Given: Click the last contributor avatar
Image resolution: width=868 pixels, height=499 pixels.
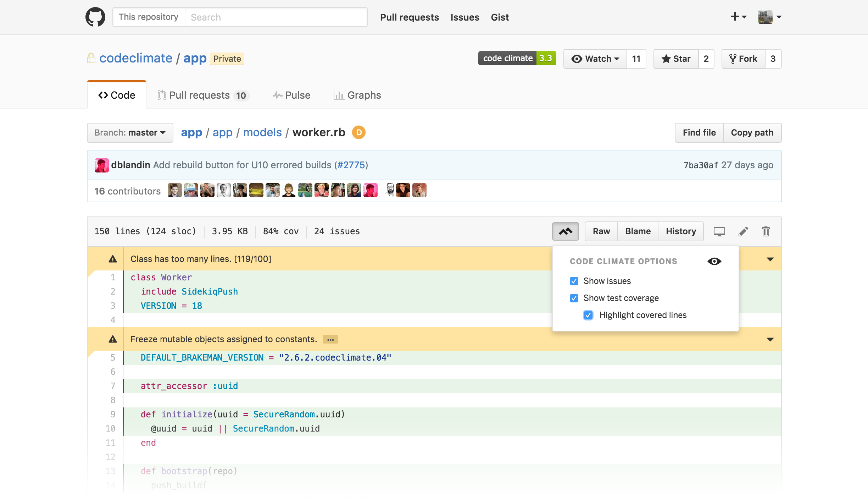Looking at the screenshot, I should pos(419,191).
